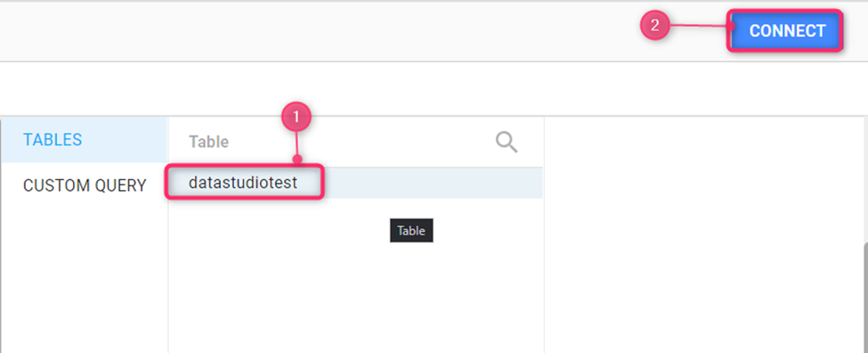Click the dark Table tooltip
The height and width of the screenshot is (353, 868).
pos(411,231)
